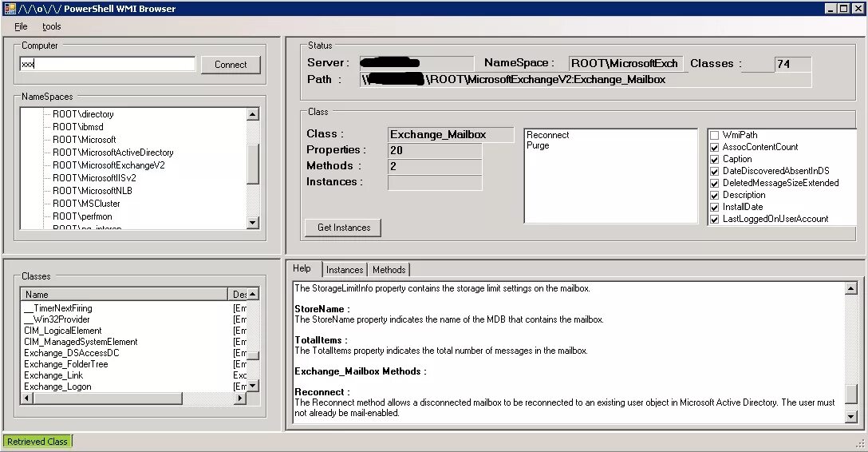Uncheck LastLoggedOnUserAccount checkbox
The width and height of the screenshot is (868, 452).
[714, 220]
